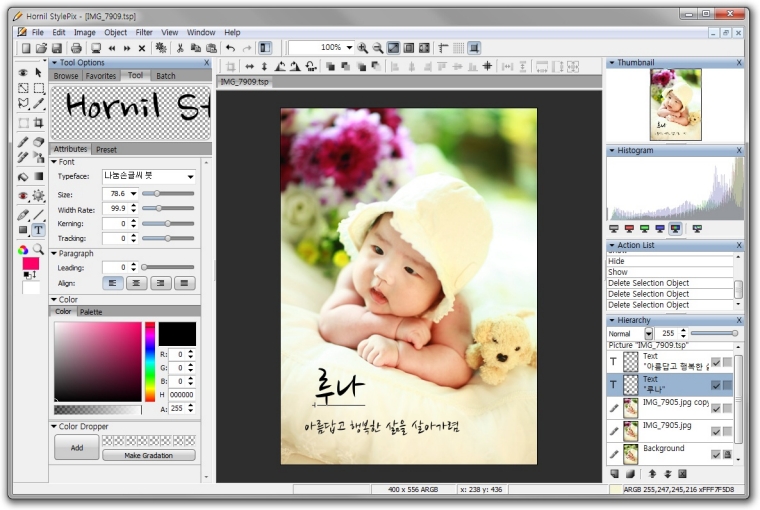Screen dimensions: 760x510
Task: Click the hex color field showing 000000
Action: point(182,395)
